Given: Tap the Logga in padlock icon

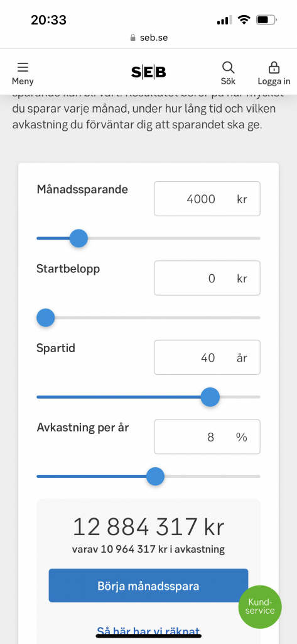Looking at the screenshot, I should (x=274, y=67).
